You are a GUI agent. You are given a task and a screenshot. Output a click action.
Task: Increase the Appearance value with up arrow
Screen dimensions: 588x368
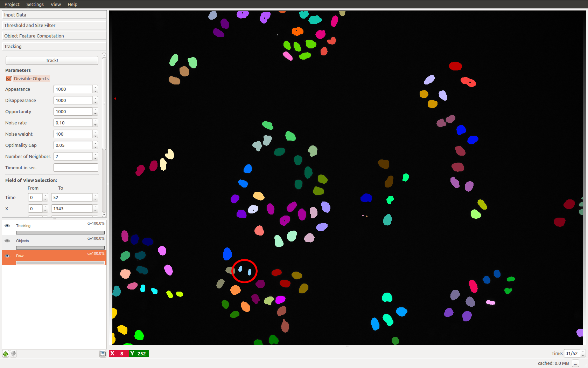click(x=95, y=87)
